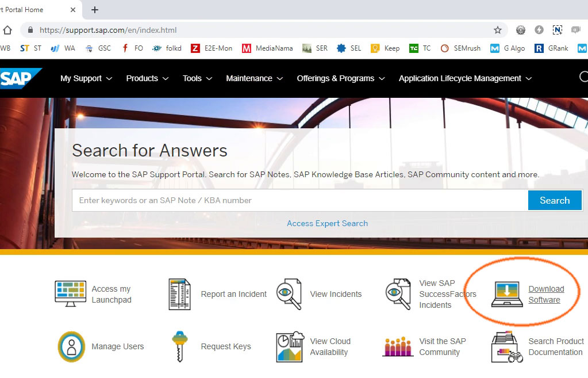Click the Report an Incident text

233,294
